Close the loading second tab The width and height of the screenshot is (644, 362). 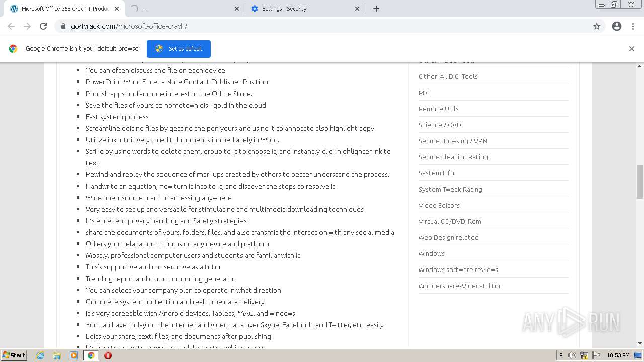pos(237,9)
